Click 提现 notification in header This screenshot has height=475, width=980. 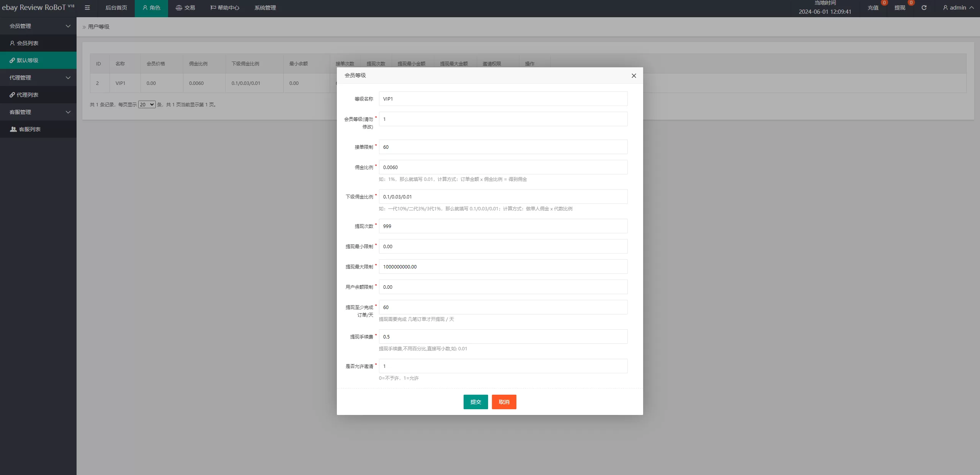tap(900, 8)
